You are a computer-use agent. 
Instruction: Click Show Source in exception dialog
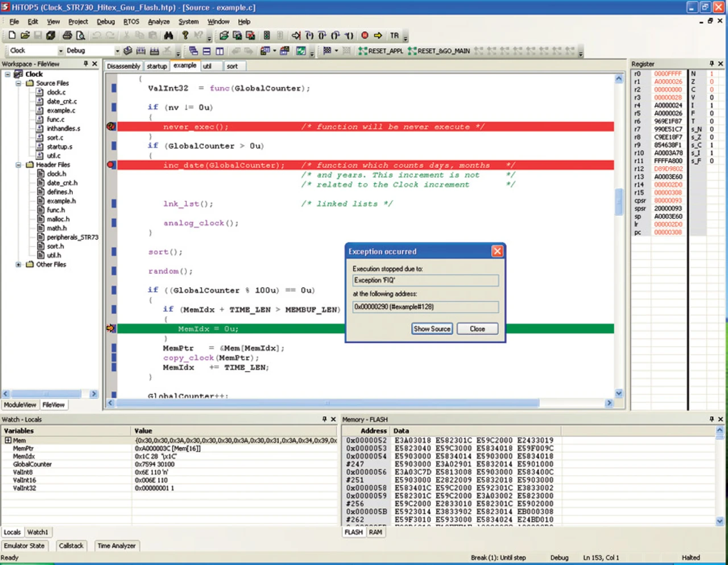[x=432, y=329]
